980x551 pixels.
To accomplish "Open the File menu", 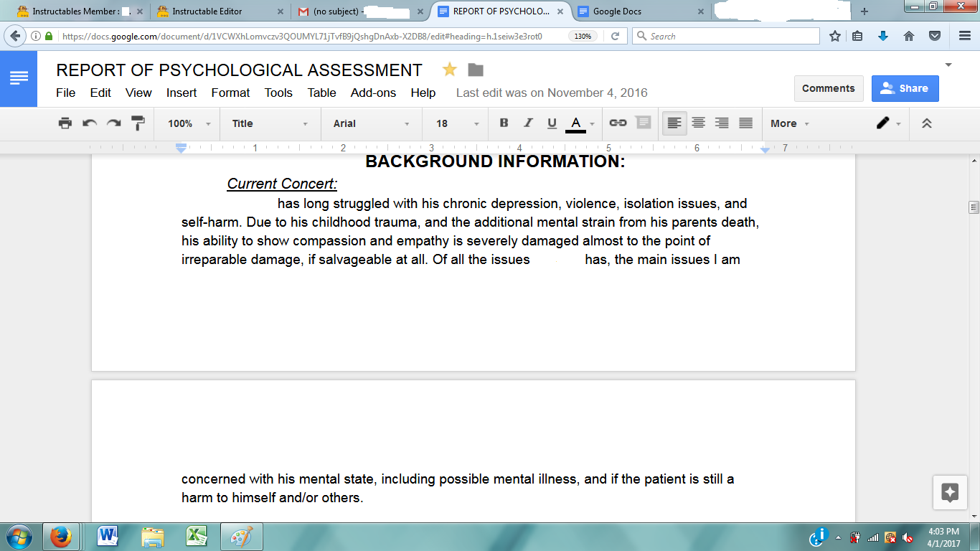I will 65,93.
